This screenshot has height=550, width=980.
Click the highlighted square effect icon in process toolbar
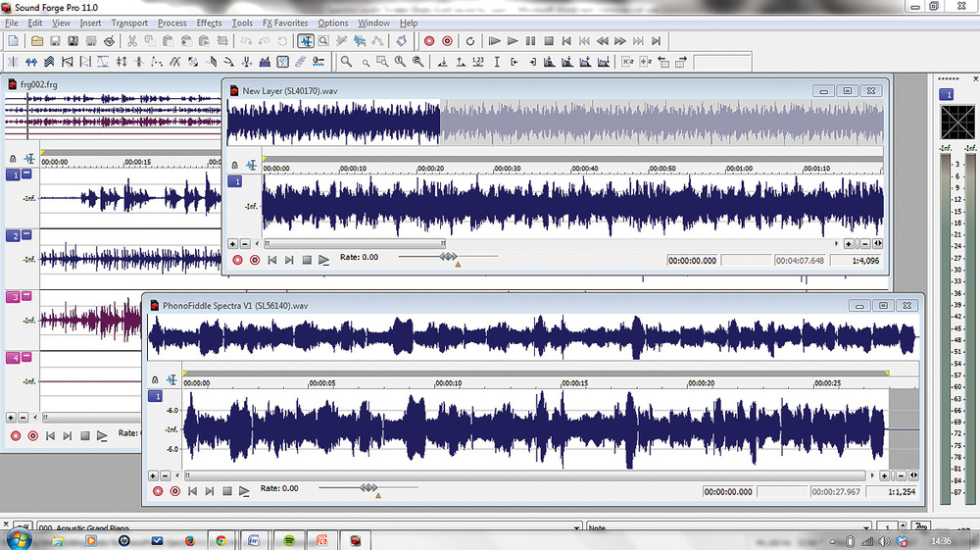tap(283, 62)
